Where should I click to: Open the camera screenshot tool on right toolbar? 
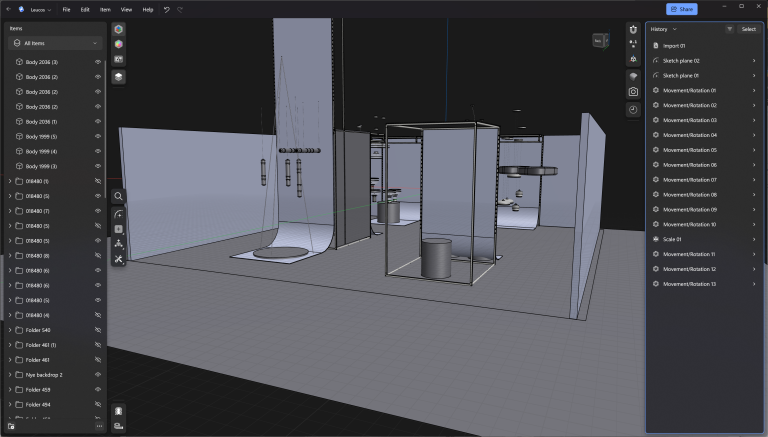click(x=633, y=92)
